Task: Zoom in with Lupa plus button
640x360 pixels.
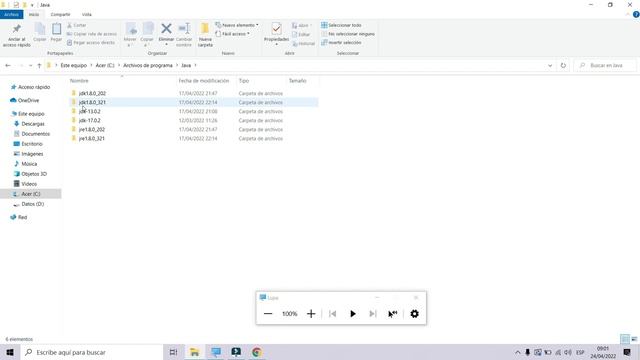Action: pyautogui.click(x=311, y=314)
